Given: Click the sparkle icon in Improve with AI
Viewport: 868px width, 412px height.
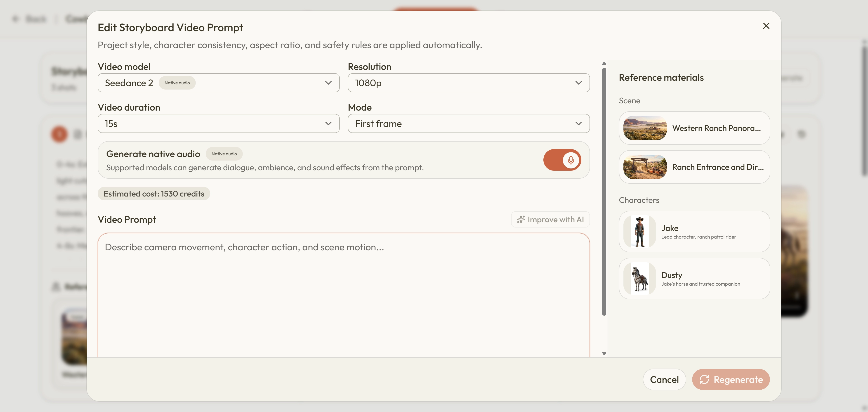Looking at the screenshot, I should point(521,220).
